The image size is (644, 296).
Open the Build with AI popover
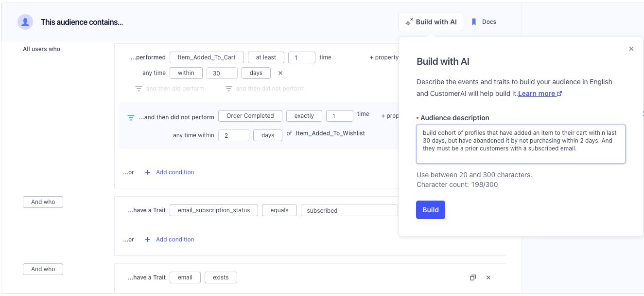(431, 22)
